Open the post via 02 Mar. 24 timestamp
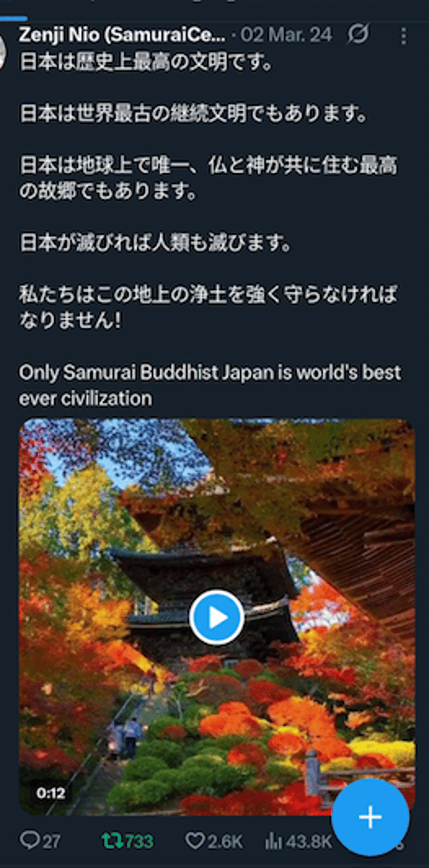 click(x=287, y=35)
